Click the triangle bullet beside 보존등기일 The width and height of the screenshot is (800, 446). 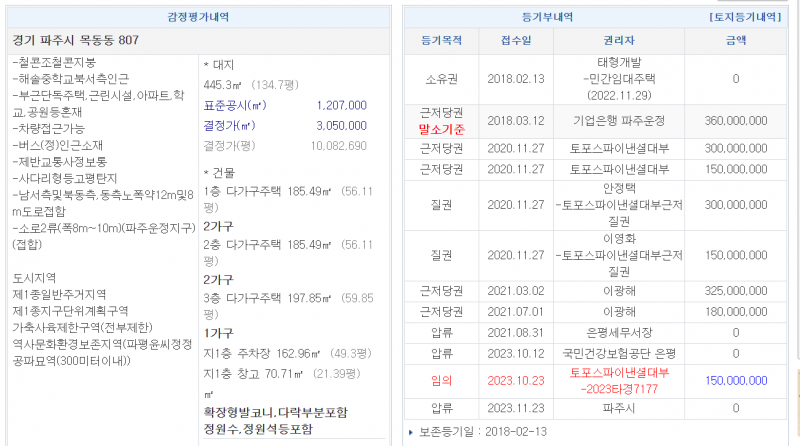click(410, 432)
